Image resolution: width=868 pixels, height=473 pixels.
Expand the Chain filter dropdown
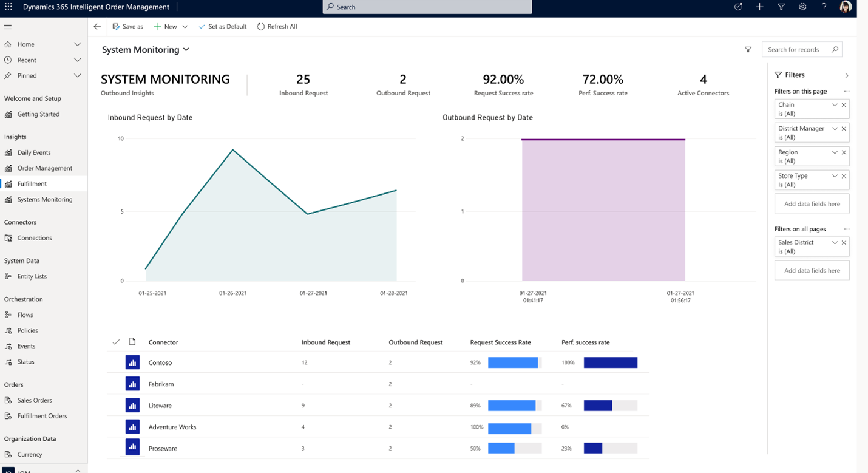(x=834, y=104)
